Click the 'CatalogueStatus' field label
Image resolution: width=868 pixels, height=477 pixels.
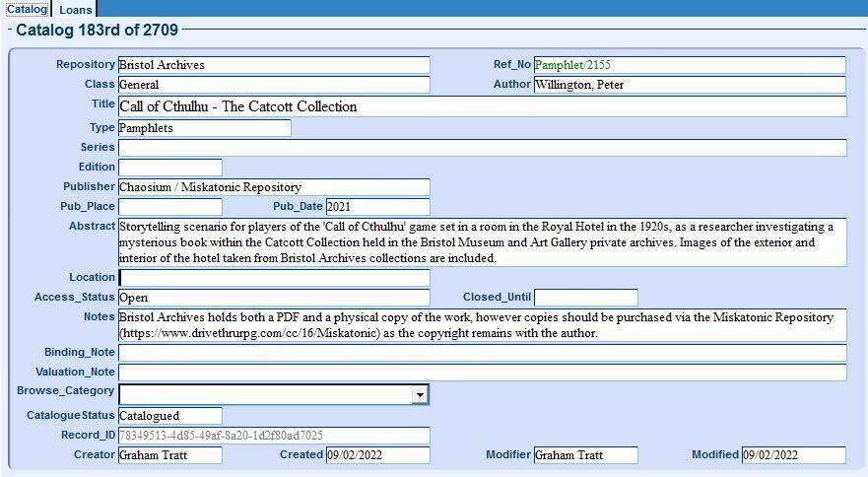[71, 415]
